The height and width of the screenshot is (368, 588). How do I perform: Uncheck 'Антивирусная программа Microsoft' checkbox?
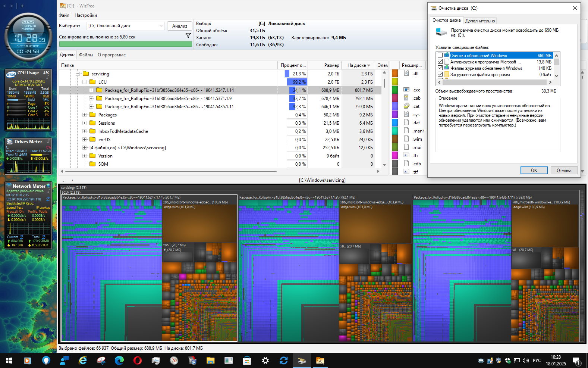440,62
